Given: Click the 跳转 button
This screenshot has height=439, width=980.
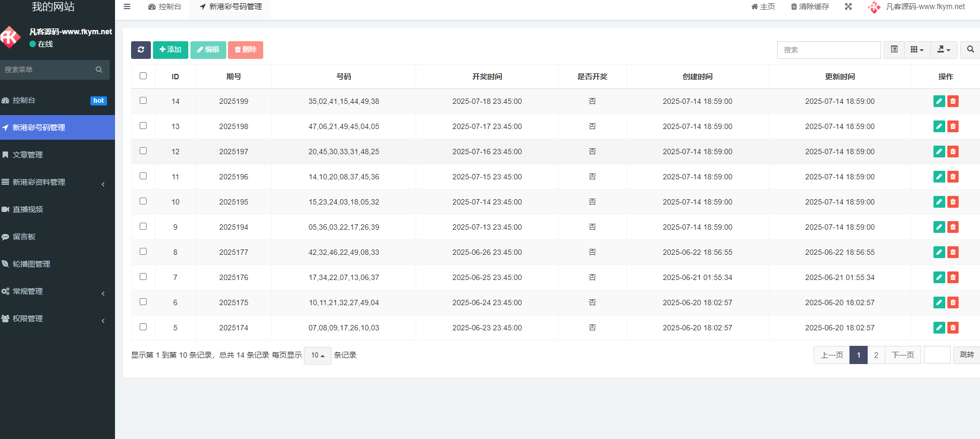Looking at the screenshot, I should tap(967, 355).
